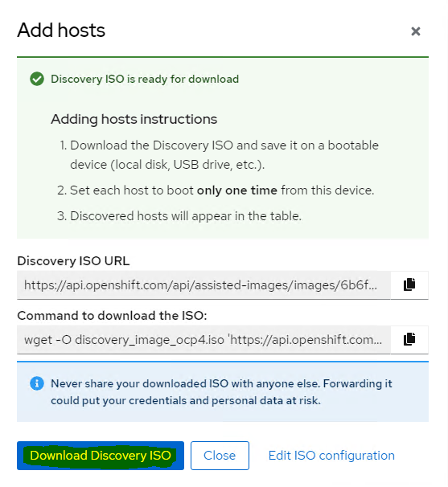Image resolution: width=448 pixels, height=487 pixels.
Task: Click the blue info icon in warning
Action: pos(37,383)
